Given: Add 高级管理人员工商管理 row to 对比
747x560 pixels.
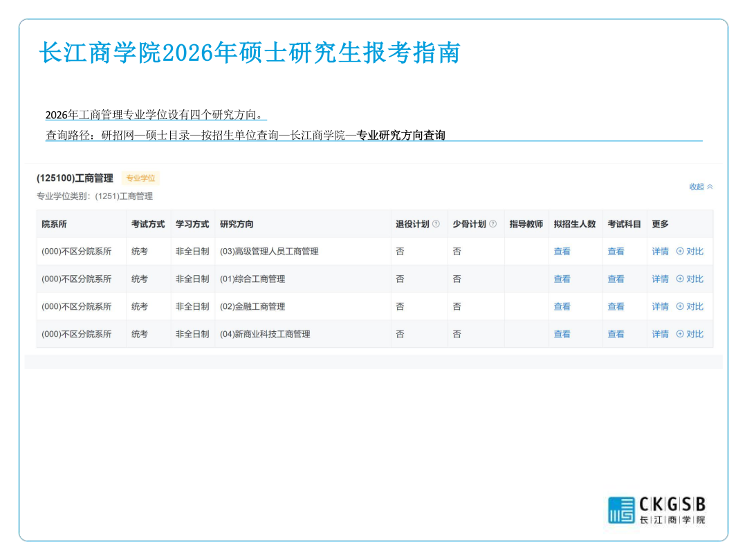Looking at the screenshot, I should (690, 252).
